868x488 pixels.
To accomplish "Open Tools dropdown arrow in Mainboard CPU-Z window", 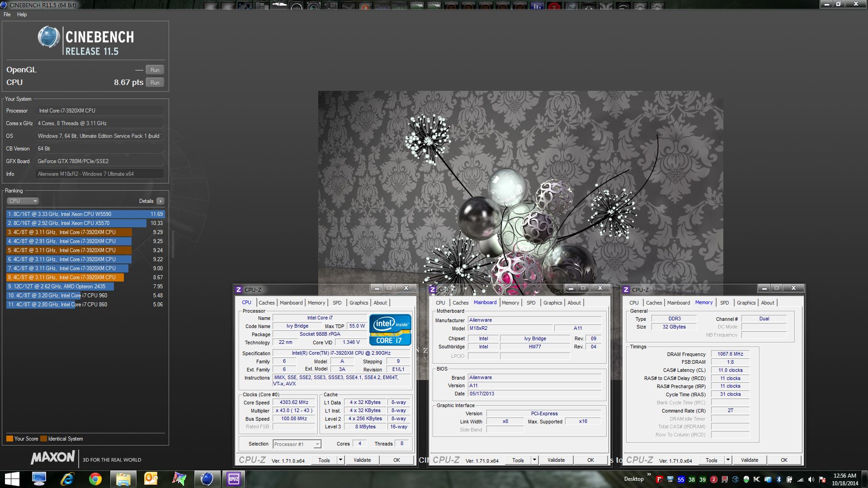I will (x=534, y=460).
